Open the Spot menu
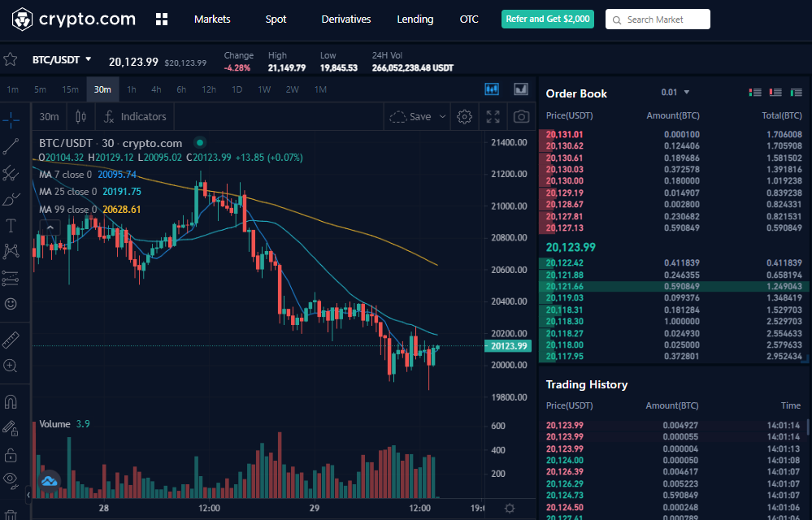This screenshot has width=812, height=520. [276, 19]
